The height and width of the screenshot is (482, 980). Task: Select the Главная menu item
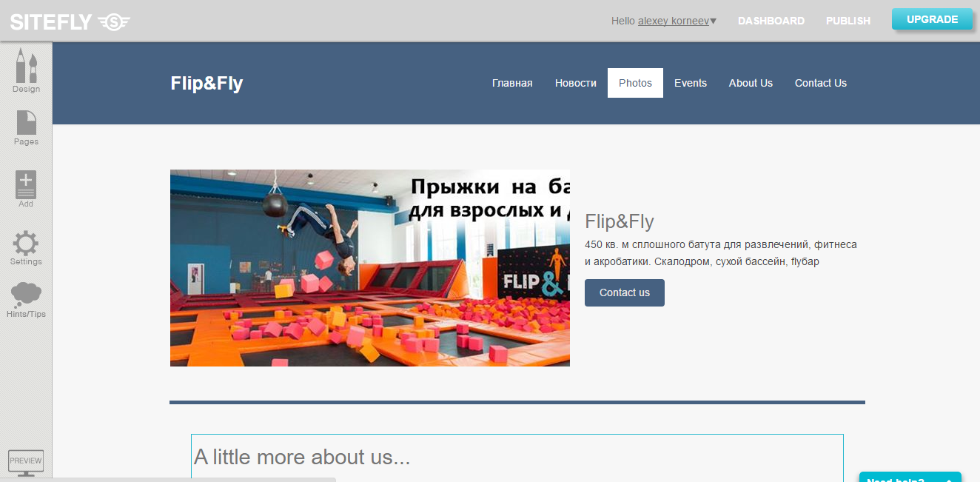512,83
